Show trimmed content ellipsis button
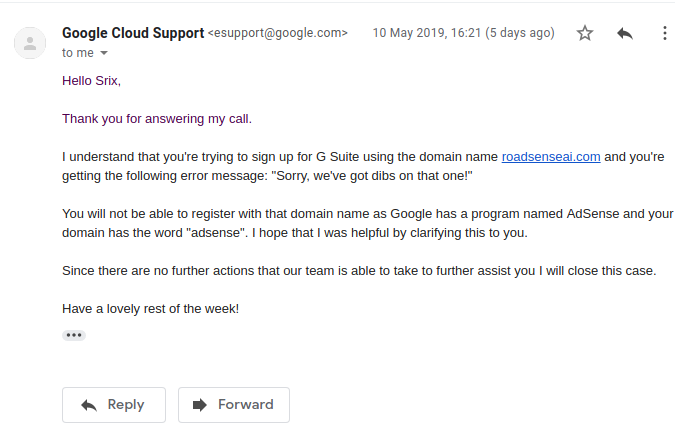This screenshot has height=430, width=689. [74, 336]
